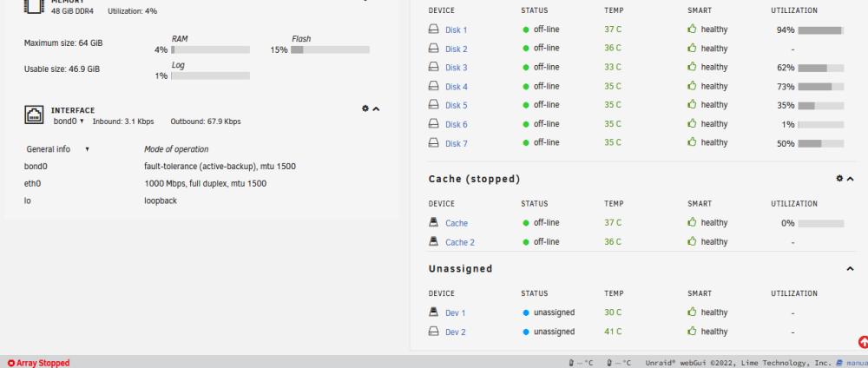Click the Usable size 46.9 GiB text
Image resolution: width=868 pixels, height=368 pixels.
point(62,69)
